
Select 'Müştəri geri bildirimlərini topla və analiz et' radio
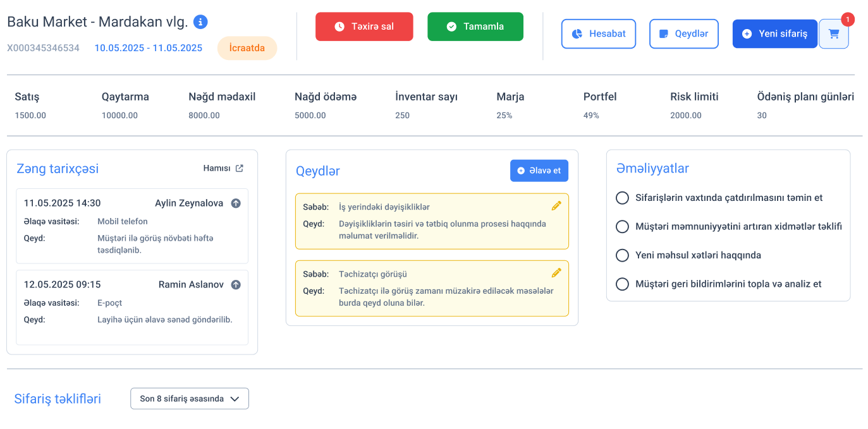pyautogui.click(x=622, y=284)
